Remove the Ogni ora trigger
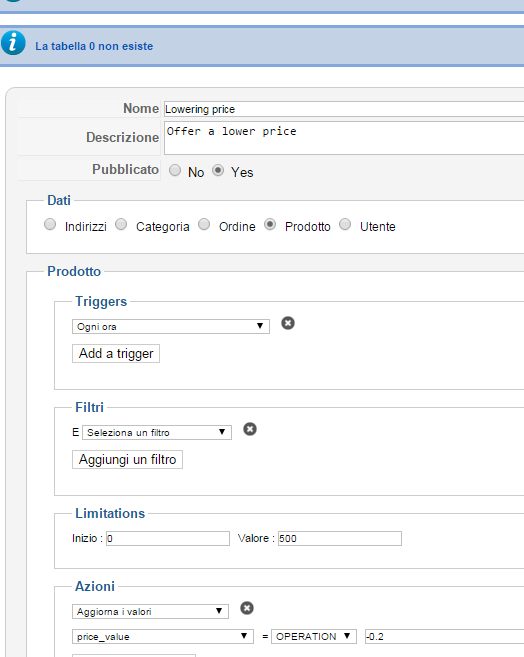Screen dimensions: 524x657 [x=288, y=323]
